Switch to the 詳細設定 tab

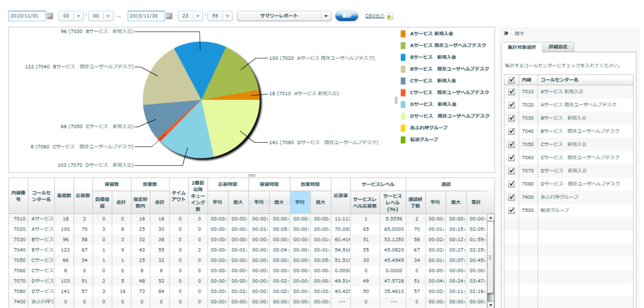(558, 47)
